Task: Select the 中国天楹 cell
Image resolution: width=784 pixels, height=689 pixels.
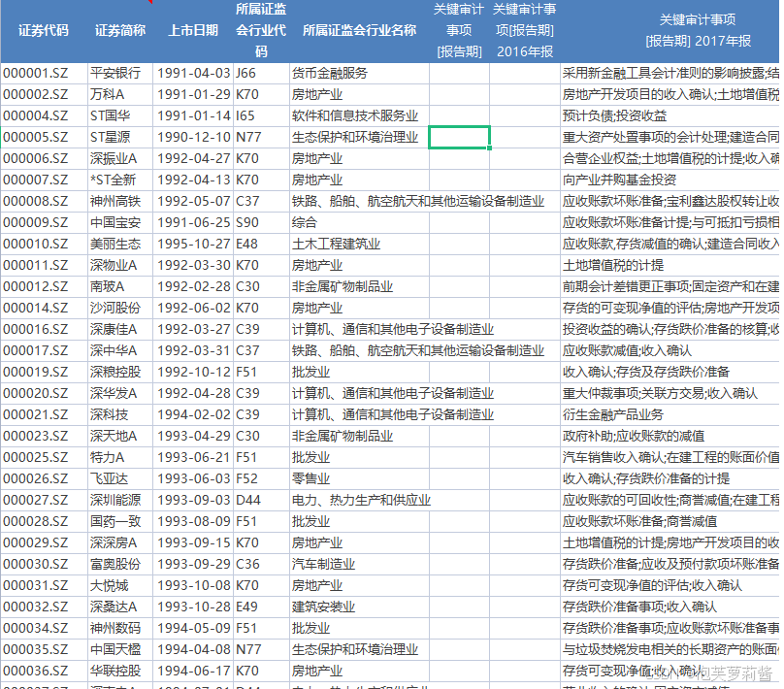Action: [x=120, y=649]
